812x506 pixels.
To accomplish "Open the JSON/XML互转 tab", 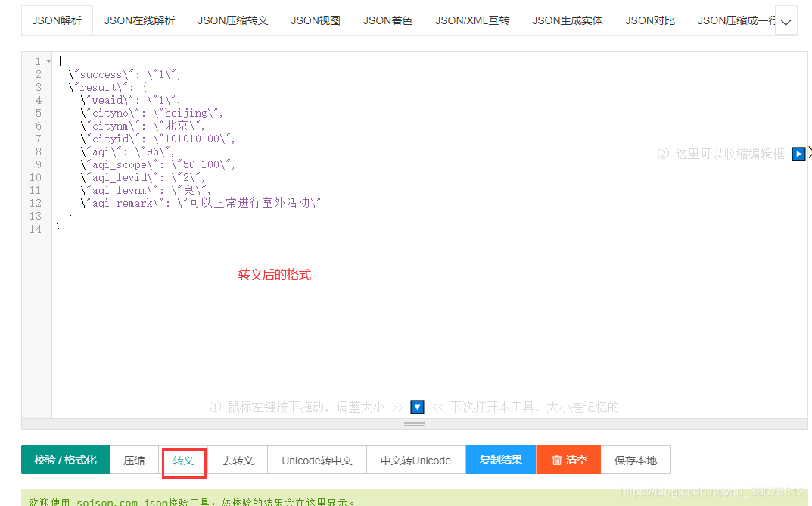I will (472, 20).
